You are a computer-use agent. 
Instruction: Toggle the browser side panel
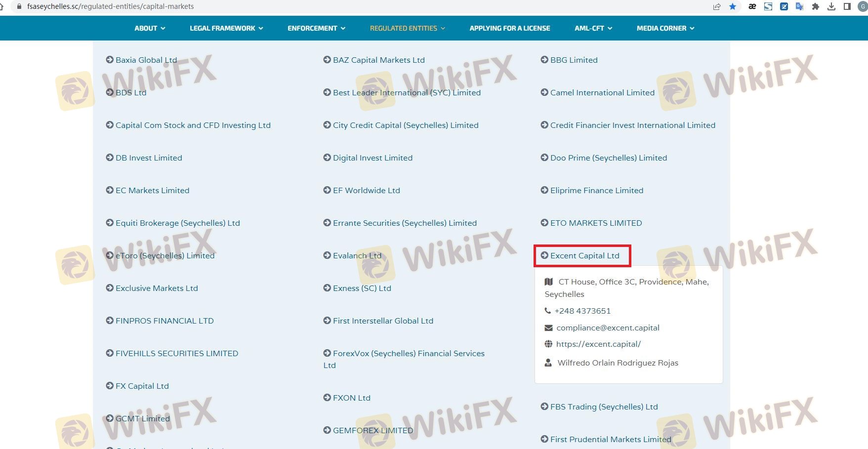(847, 6)
